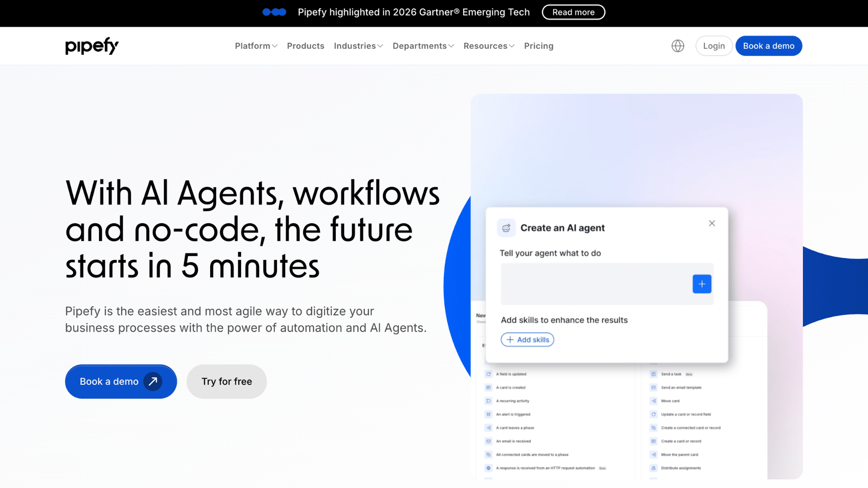Screen dimensions: 868x488
Task: Click 'Send an email template' text
Action: click(681, 388)
